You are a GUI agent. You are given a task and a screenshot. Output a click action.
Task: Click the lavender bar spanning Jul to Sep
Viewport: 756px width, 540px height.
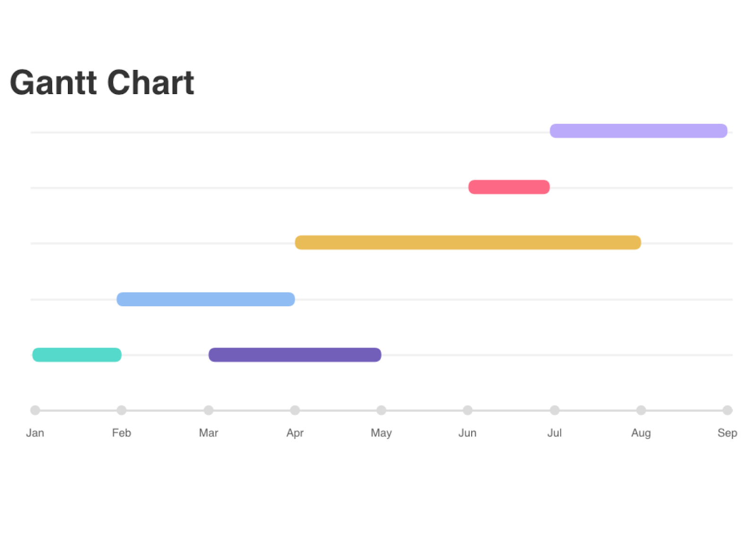tap(638, 131)
